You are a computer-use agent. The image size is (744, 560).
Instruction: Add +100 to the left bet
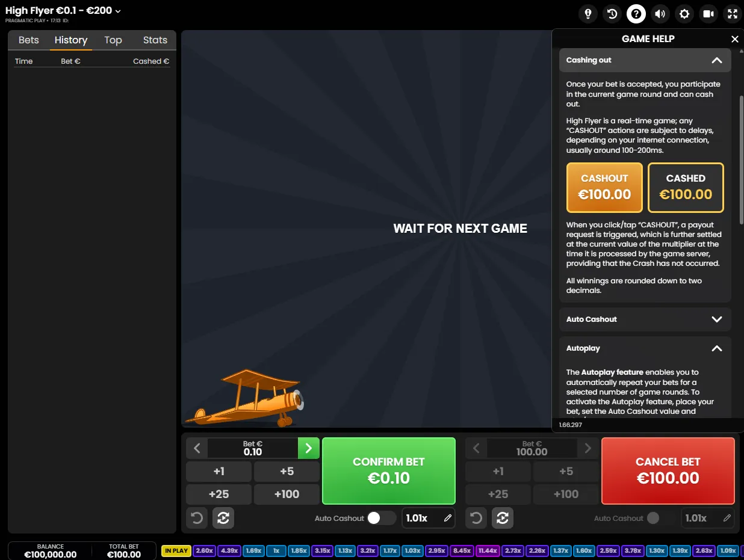[x=287, y=494]
